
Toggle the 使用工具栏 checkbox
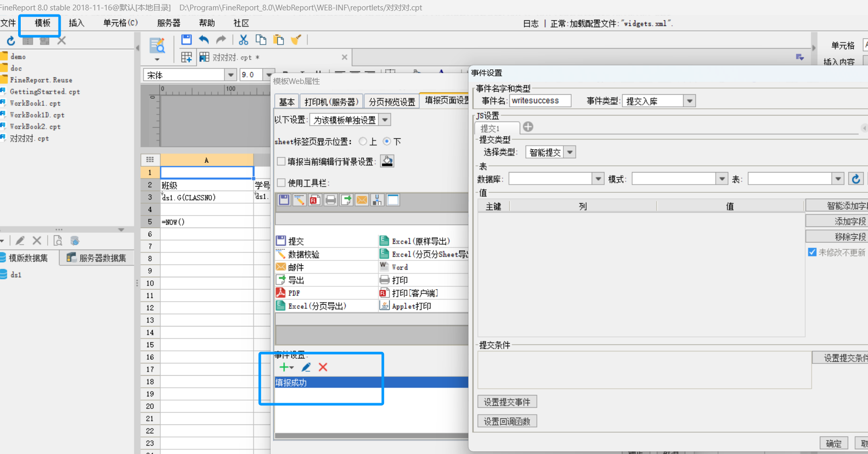(x=281, y=183)
